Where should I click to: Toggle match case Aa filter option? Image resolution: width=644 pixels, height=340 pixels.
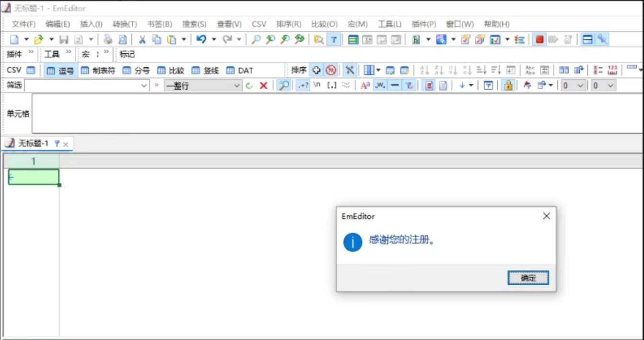click(x=365, y=85)
